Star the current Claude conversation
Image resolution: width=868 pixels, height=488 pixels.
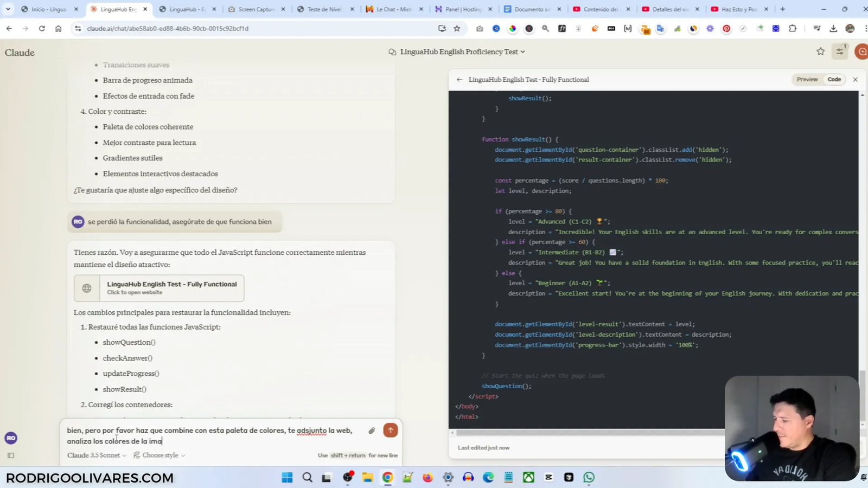pos(820,51)
